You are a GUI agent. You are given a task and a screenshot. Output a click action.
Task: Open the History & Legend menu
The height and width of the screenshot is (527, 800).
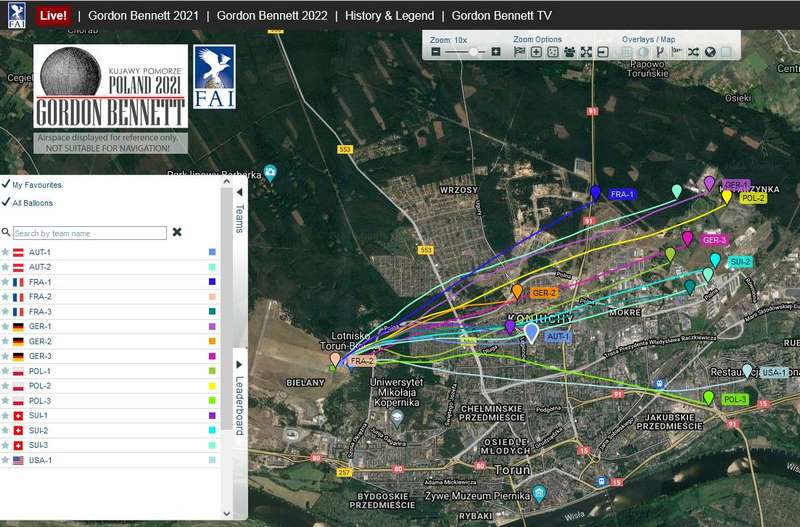(x=389, y=16)
